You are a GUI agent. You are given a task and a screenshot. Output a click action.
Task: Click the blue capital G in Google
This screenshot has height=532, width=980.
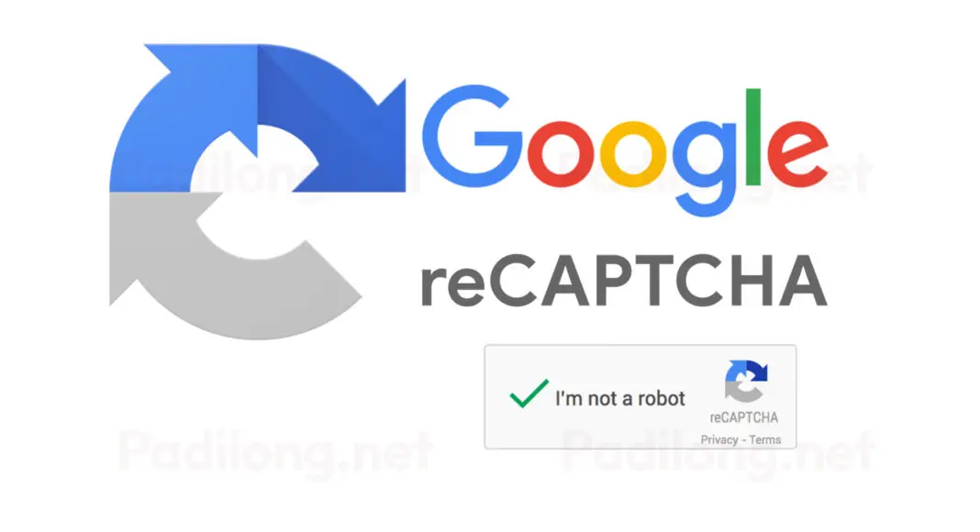click(473, 136)
